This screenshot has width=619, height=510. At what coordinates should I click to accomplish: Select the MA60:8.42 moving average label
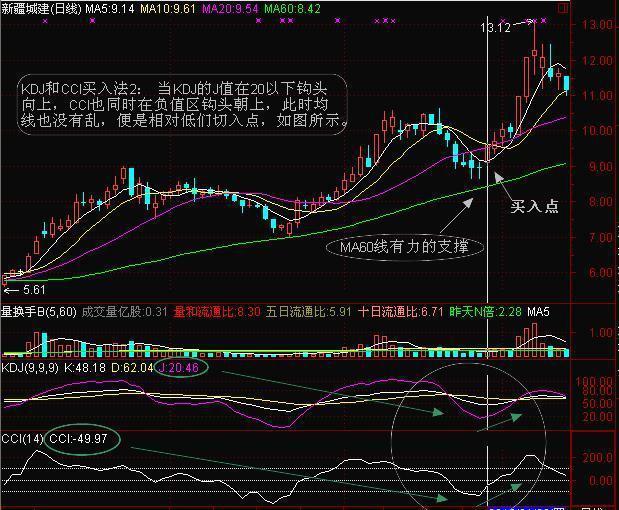tap(292, 9)
